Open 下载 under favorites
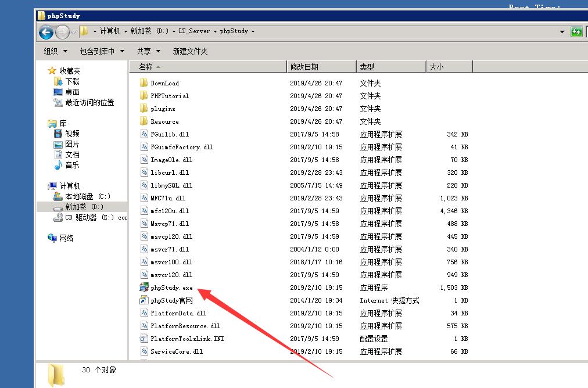The width and height of the screenshot is (588, 388). (x=72, y=81)
